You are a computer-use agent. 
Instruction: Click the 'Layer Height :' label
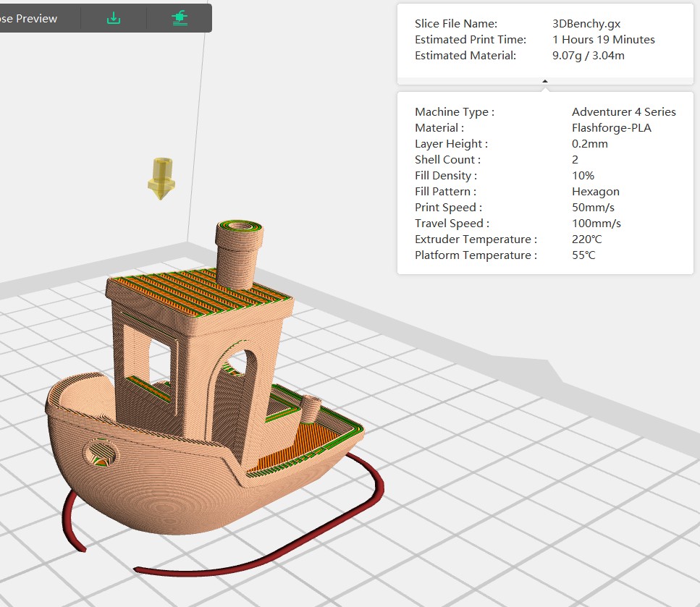coord(451,144)
